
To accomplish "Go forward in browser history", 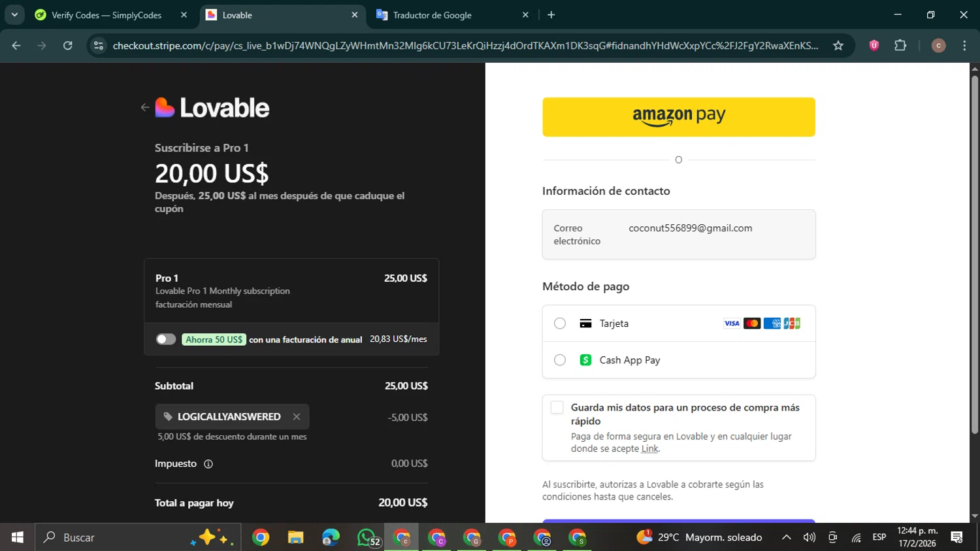I will (x=42, y=46).
